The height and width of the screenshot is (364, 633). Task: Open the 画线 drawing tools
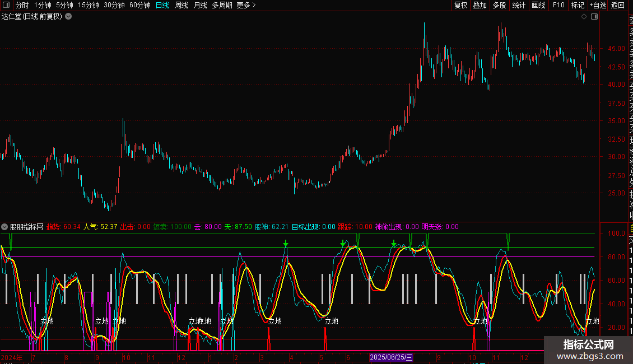coord(538,5)
